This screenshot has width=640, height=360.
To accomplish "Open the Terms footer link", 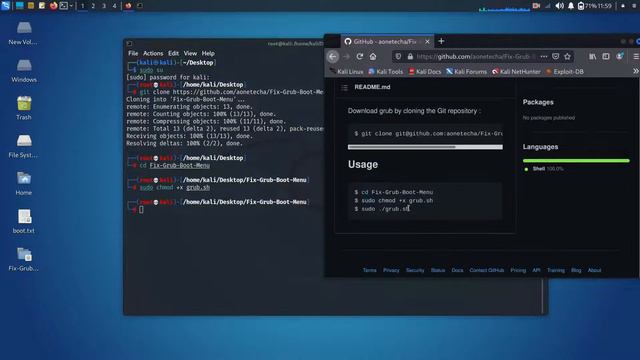I will 369,270.
